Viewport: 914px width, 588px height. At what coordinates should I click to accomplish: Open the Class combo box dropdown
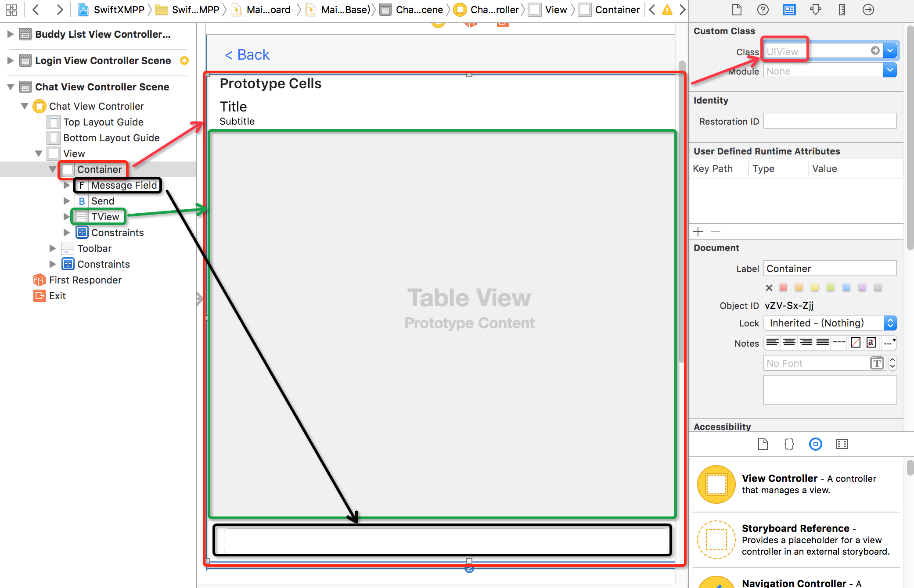click(890, 51)
